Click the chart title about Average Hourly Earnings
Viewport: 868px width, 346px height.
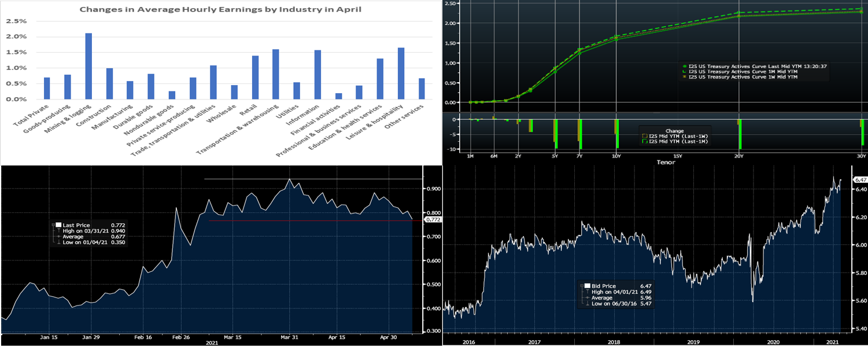pyautogui.click(x=216, y=9)
